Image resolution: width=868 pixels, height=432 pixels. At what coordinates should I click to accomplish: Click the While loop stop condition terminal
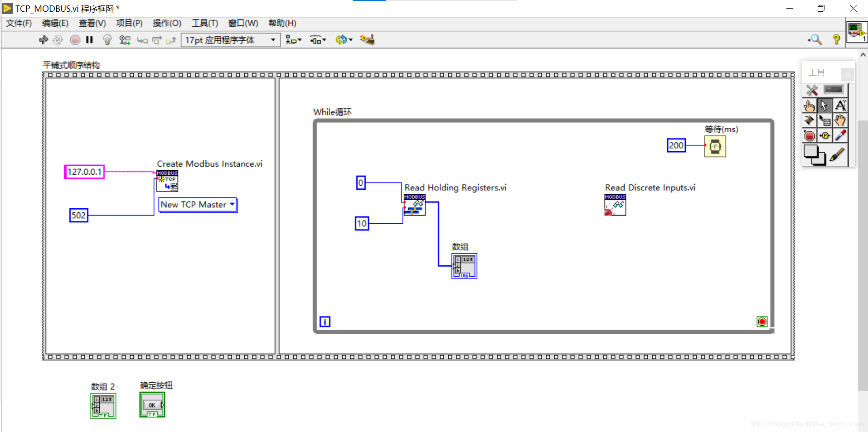click(x=762, y=322)
